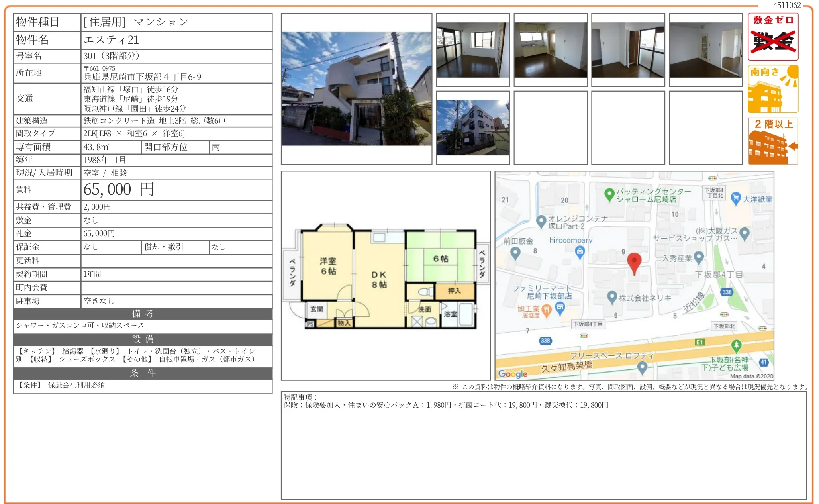This screenshot has height=504, width=819.
Task: Click the 設備 section header bar
Action: (143, 339)
